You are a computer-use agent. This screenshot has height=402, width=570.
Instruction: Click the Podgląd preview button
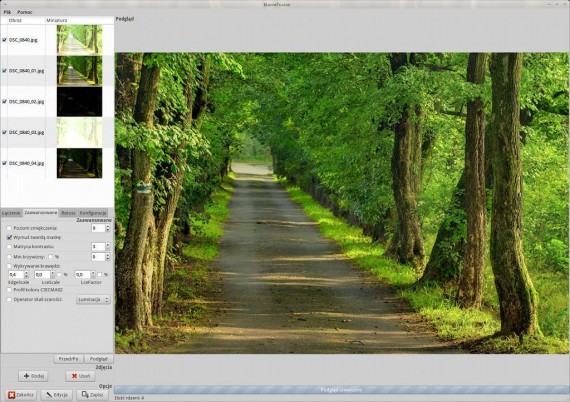(99, 359)
